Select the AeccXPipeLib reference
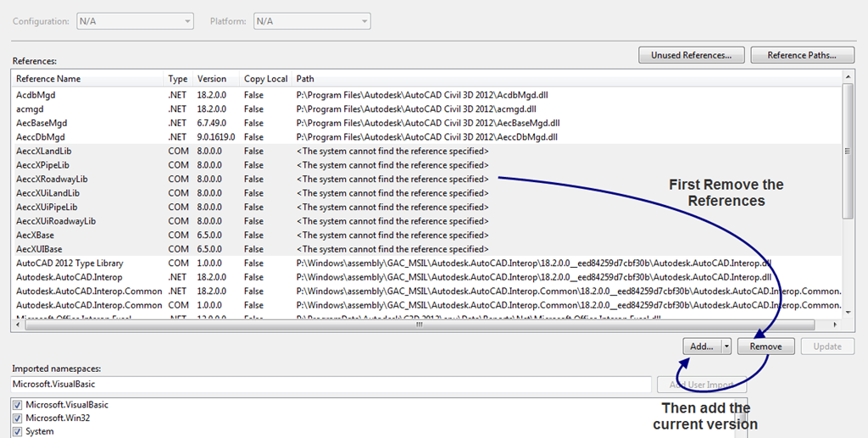The width and height of the screenshot is (868, 438). [x=426, y=165]
